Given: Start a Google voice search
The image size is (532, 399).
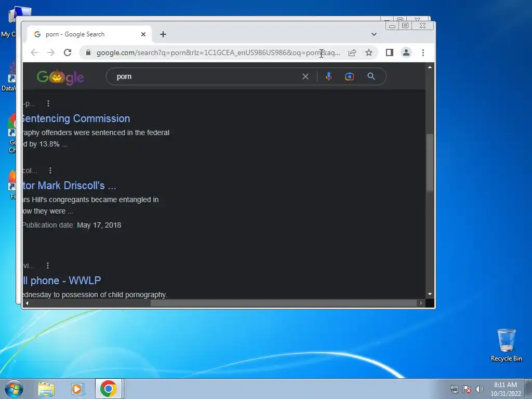Looking at the screenshot, I should (328, 76).
